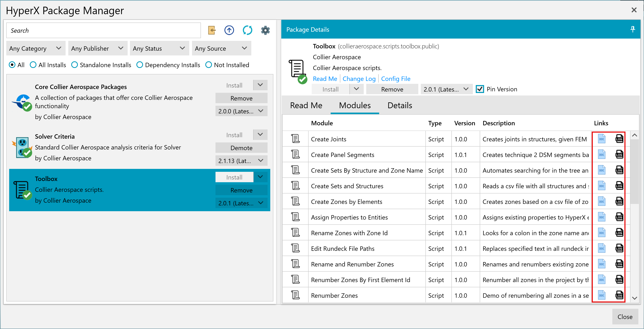
Task: Select the All radio button
Action: click(12, 65)
